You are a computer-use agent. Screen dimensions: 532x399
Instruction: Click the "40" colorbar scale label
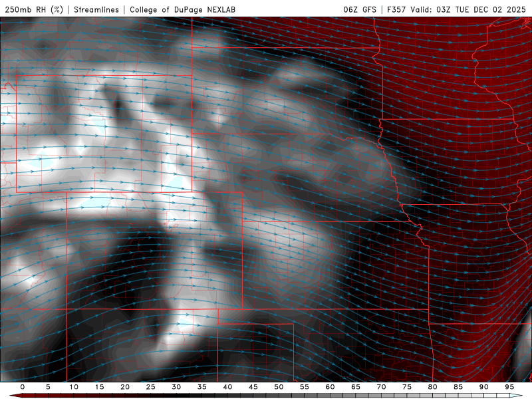227,387
